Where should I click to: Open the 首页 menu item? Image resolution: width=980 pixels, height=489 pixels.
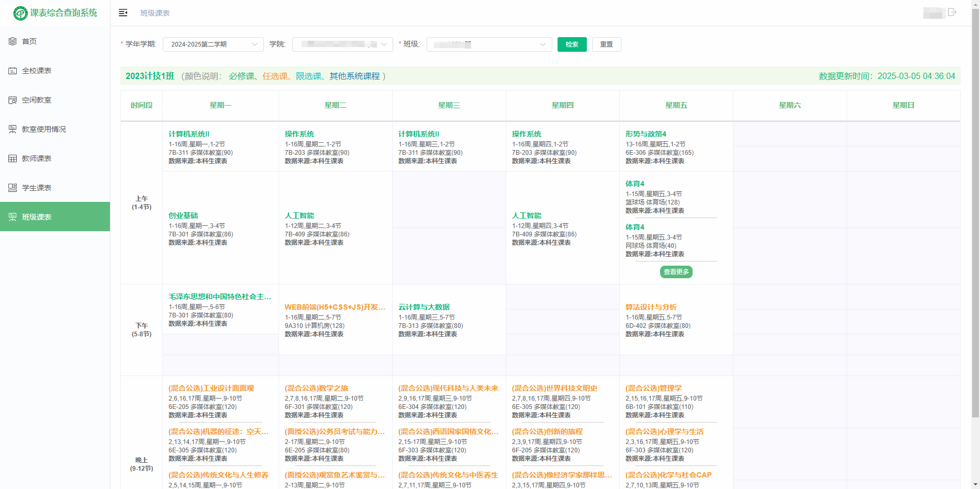point(55,41)
